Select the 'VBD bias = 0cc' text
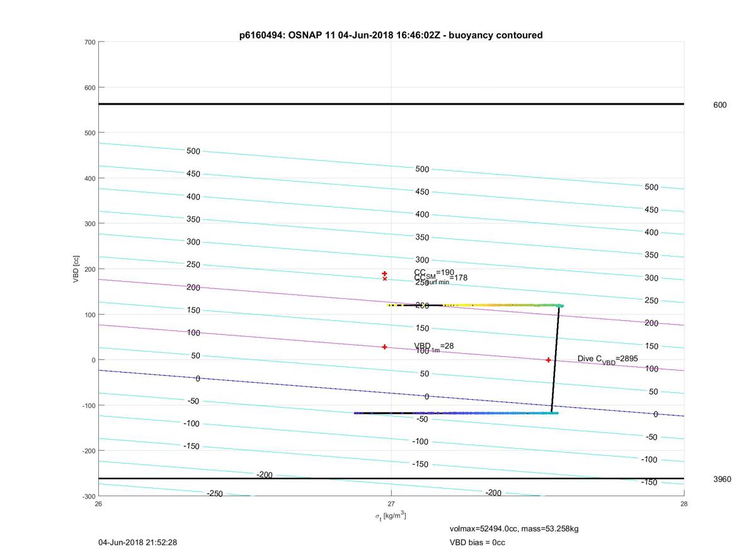756x558 pixels. (x=477, y=542)
